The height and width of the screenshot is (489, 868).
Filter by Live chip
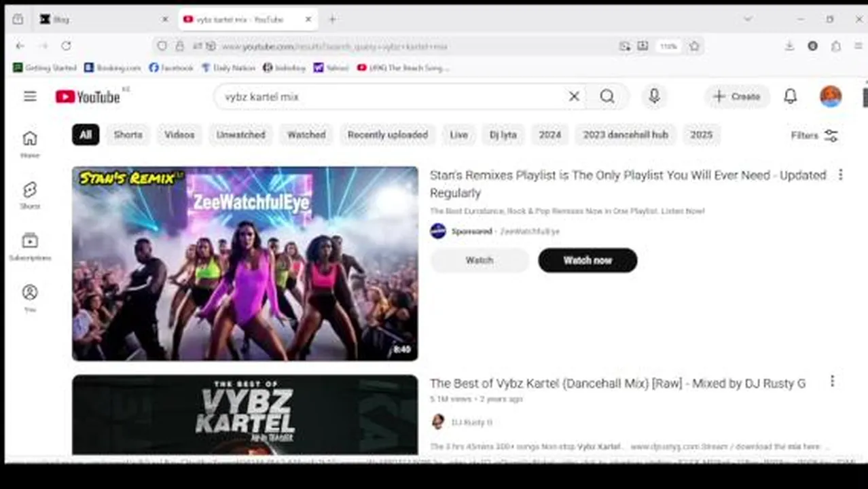coord(458,134)
